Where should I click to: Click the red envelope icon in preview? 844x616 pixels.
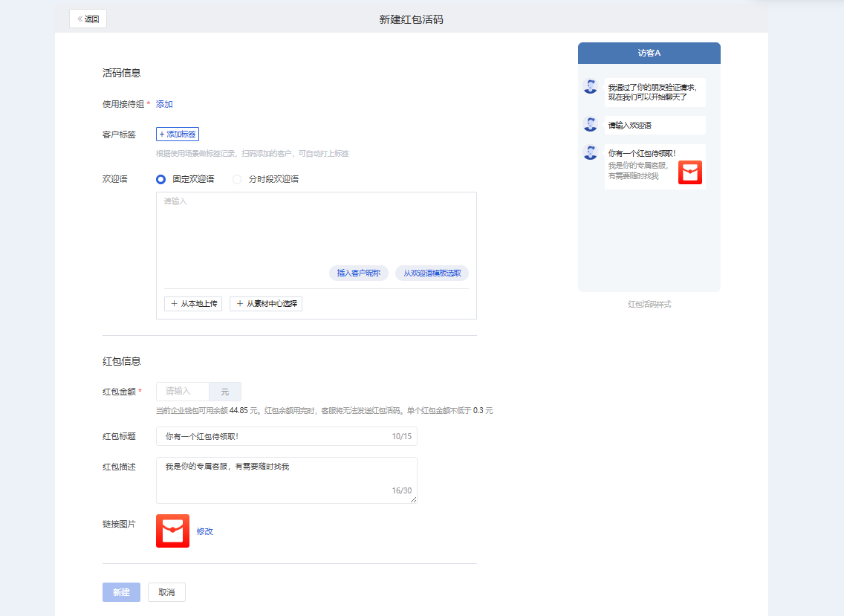[x=690, y=172]
